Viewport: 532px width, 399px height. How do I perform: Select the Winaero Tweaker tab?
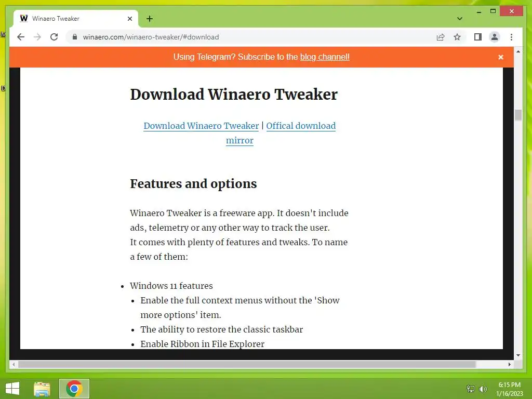pos(76,19)
